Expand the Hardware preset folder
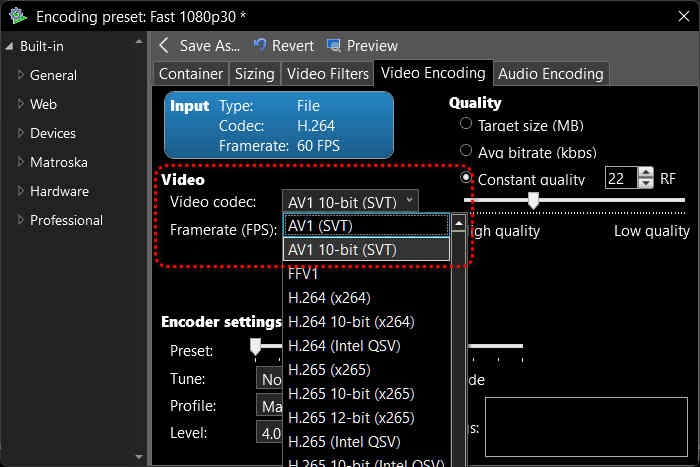The image size is (700, 467). 20,191
